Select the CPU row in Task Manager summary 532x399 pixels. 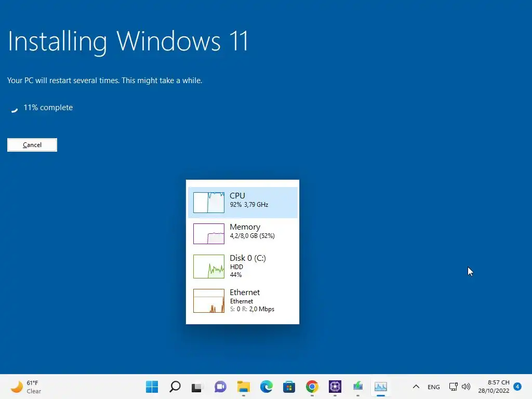pyautogui.click(x=243, y=203)
